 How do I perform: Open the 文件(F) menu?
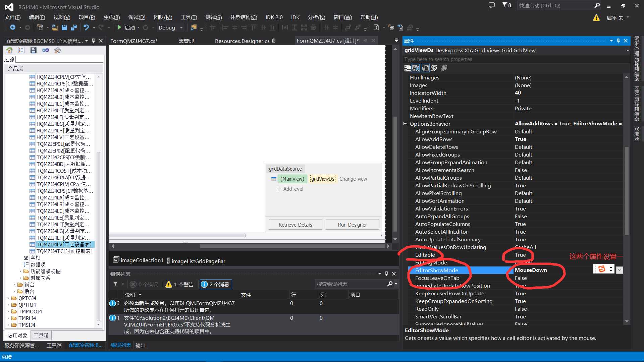13,17
